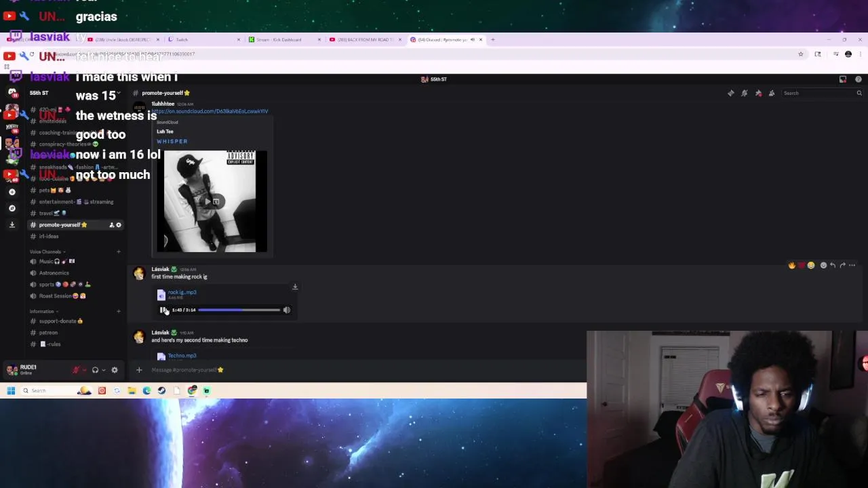
Task: Click the message input for promote-yourself
Action: point(366,370)
